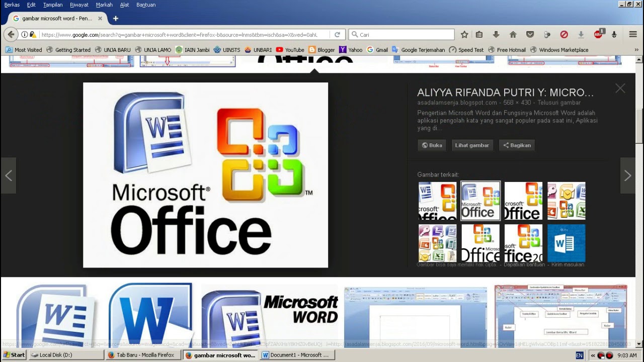The width and height of the screenshot is (644, 362).
Task: Open Adblock Plus extension icon
Action: (598, 34)
